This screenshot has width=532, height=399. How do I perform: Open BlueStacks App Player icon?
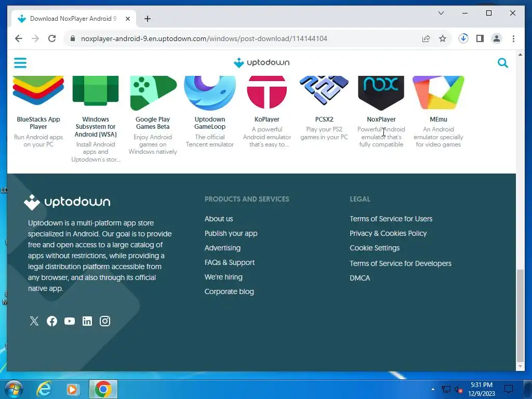tap(38, 90)
